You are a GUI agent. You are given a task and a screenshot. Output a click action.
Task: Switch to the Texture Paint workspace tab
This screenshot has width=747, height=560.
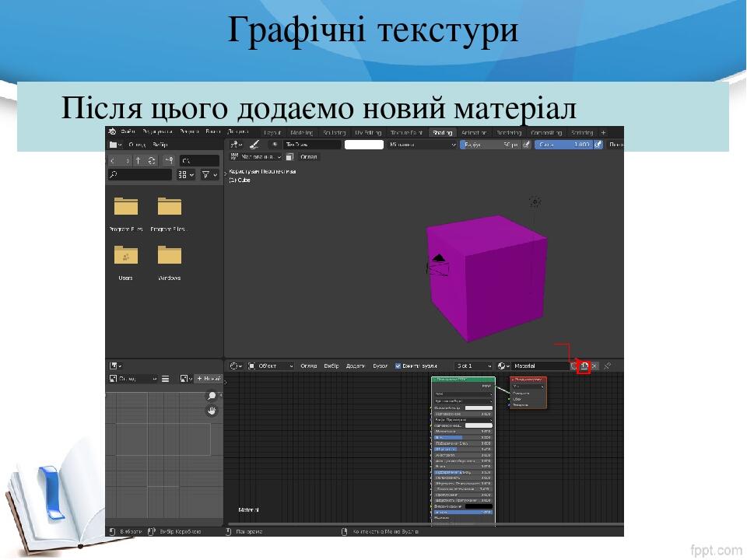click(406, 133)
